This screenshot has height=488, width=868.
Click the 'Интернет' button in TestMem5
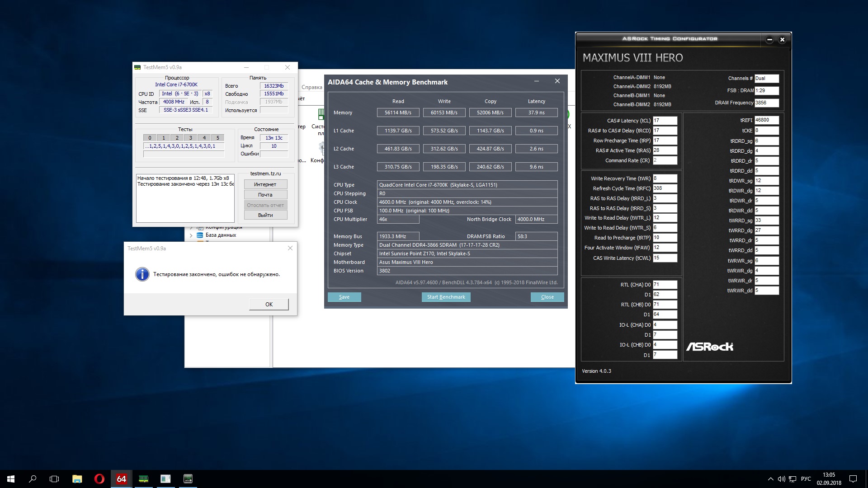pyautogui.click(x=265, y=184)
